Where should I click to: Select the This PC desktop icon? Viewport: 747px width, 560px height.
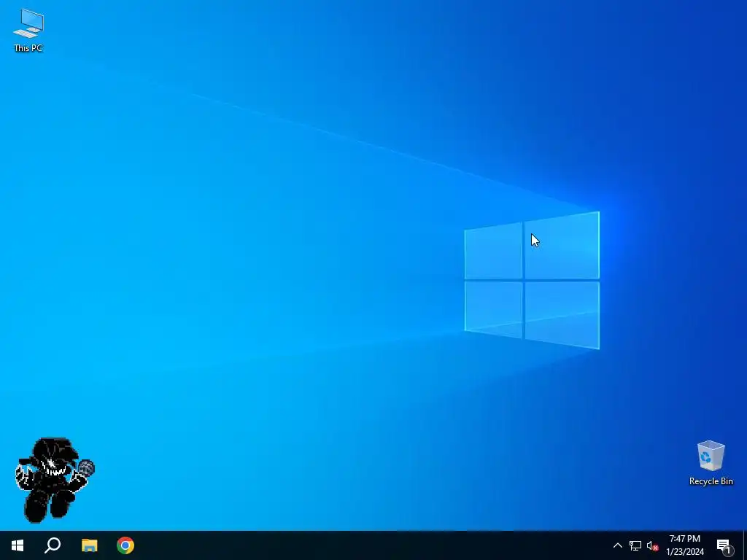click(x=28, y=30)
